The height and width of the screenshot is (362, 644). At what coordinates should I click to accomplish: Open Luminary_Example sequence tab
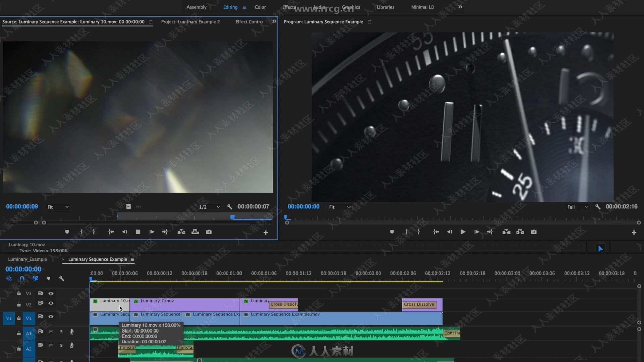(28, 259)
